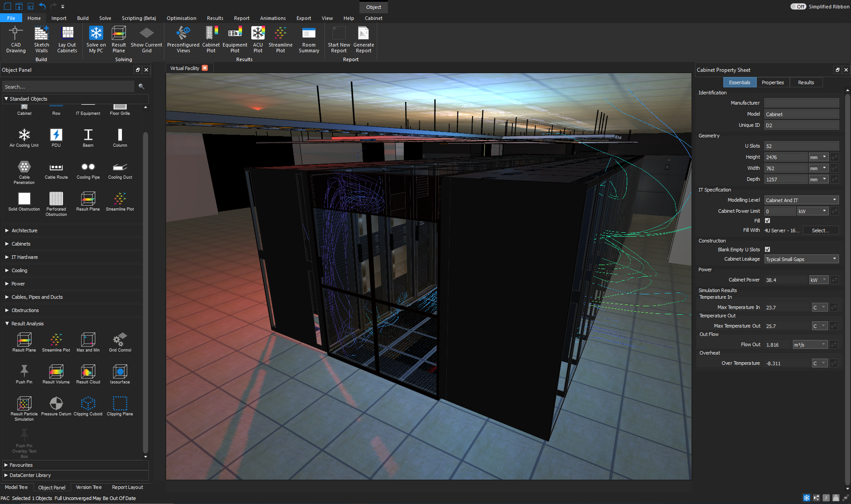Toggle the Simplified Ribbon switch

pos(798,7)
